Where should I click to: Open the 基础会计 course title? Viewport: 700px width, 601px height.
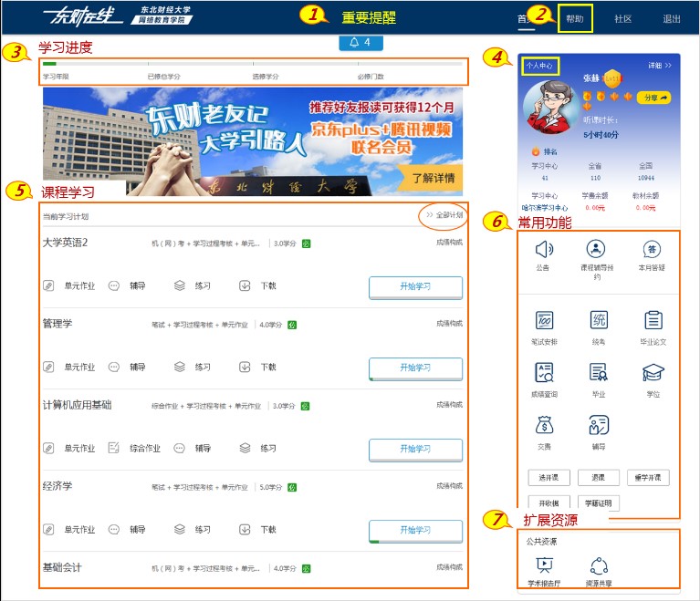click(x=62, y=567)
